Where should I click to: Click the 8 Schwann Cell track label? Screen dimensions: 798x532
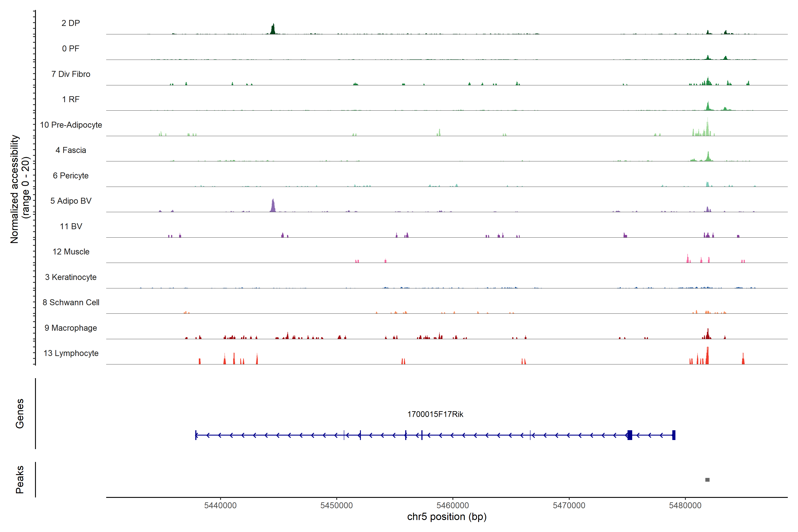[x=71, y=302]
